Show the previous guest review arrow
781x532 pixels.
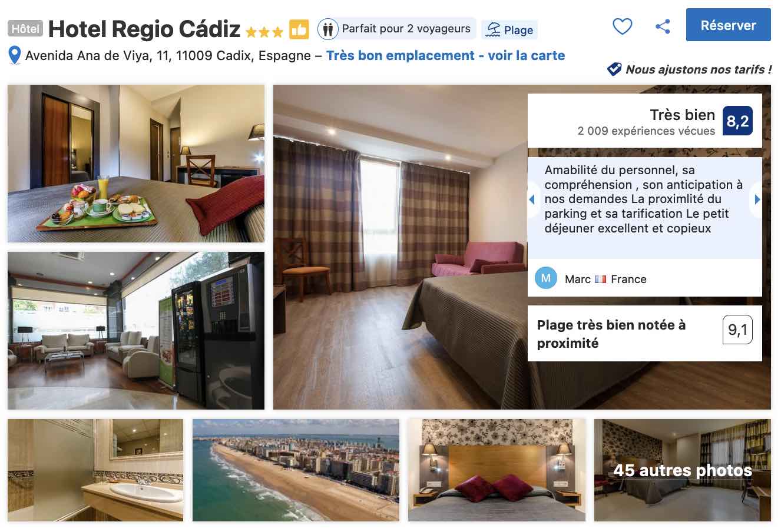pos(532,199)
